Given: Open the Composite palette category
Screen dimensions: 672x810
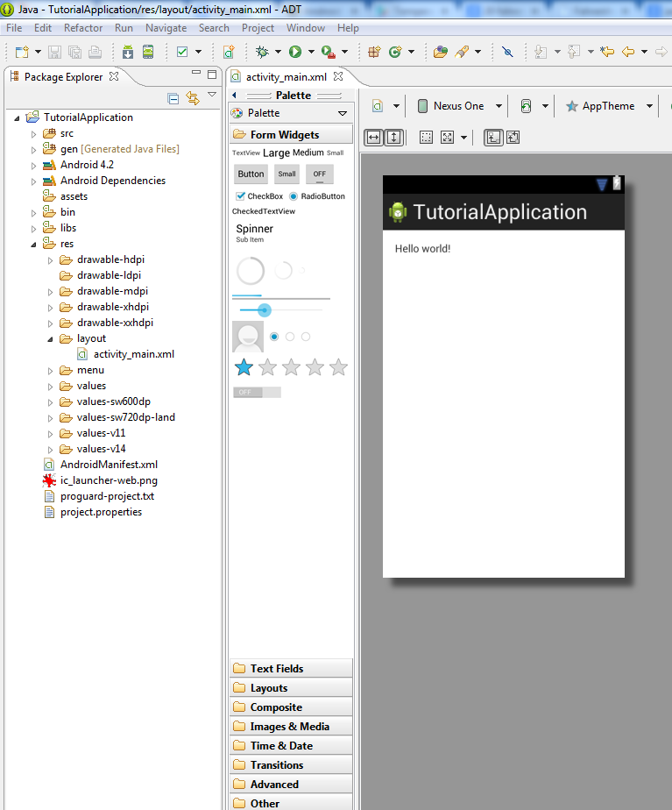Looking at the screenshot, I should 291,707.
